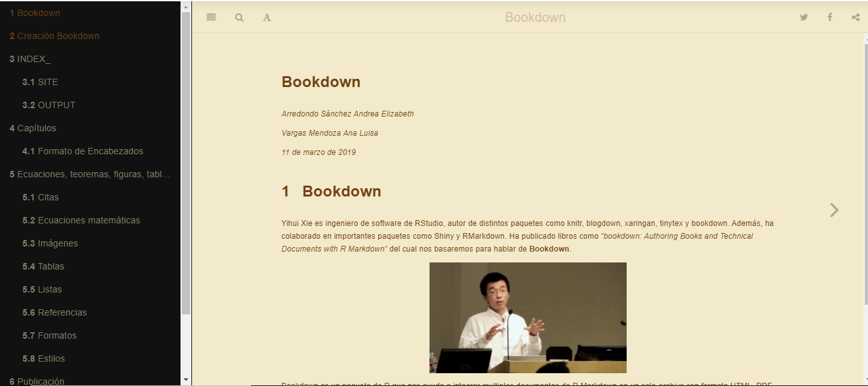The width and height of the screenshot is (868, 386).
Task: Open chapter 2 Creación Bookdown
Action: tap(54, 36)
